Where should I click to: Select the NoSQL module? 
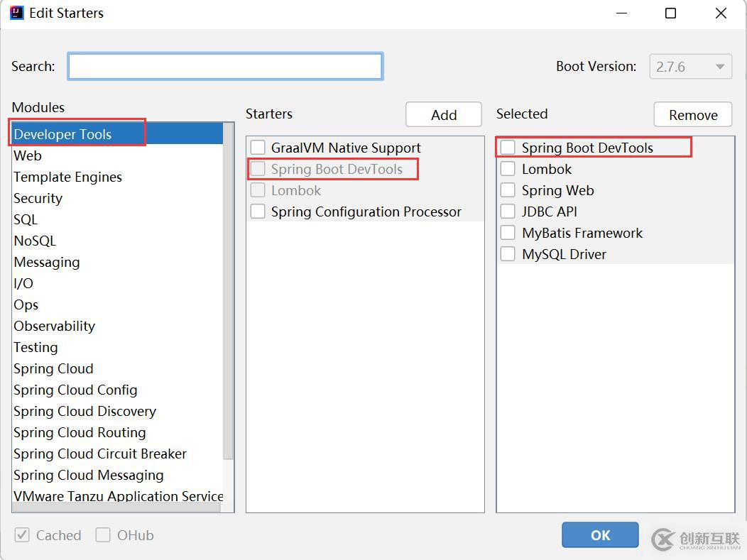(x=117, y=241)
